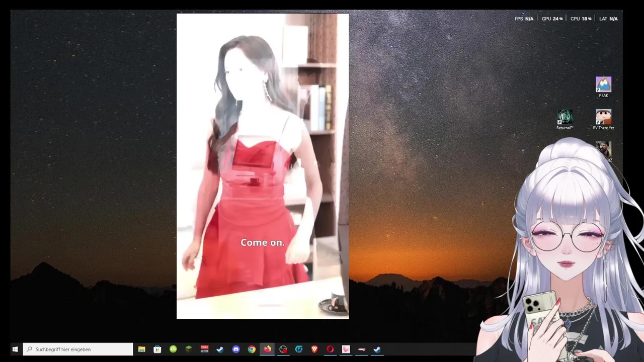
Task: Launch Google Chrome from the taskbar
Action: 252,349
